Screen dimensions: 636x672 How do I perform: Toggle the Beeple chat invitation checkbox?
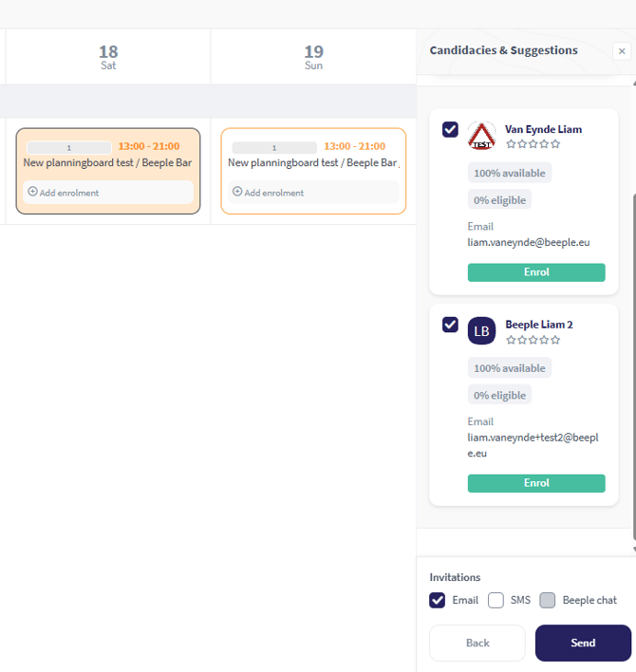tap(548, 600)
